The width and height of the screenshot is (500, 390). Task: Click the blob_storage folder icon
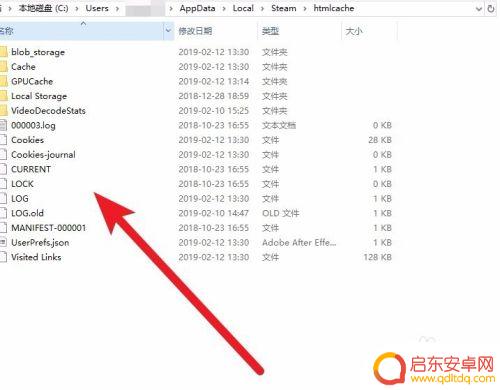(x=3, y=52)
